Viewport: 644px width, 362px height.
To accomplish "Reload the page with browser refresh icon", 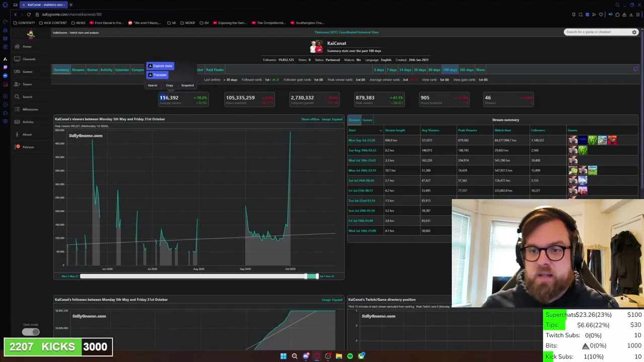I will 29,15.
